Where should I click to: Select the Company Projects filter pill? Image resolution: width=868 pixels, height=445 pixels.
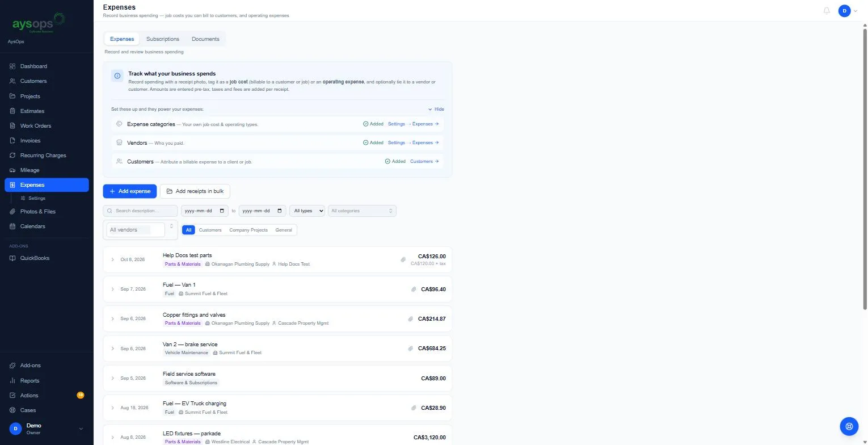[x=248, y=230]
